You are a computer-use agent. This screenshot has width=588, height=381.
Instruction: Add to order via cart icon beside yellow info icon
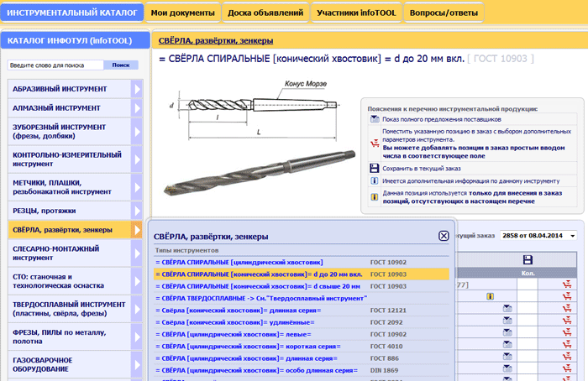click(568, 296)
